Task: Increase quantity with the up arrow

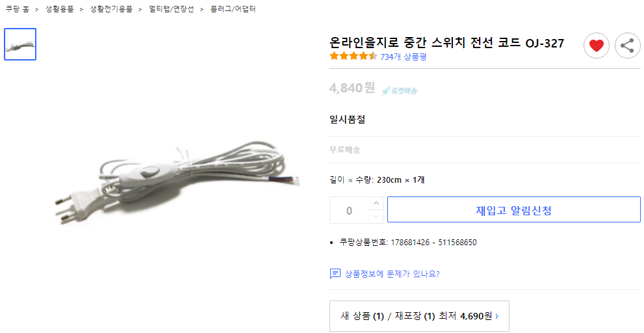Action: coord(376,203)
